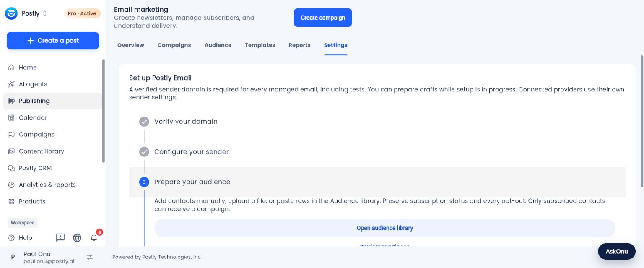Open the language globe icon
This screenshot has height=268, width=644.
click(77, 238)
